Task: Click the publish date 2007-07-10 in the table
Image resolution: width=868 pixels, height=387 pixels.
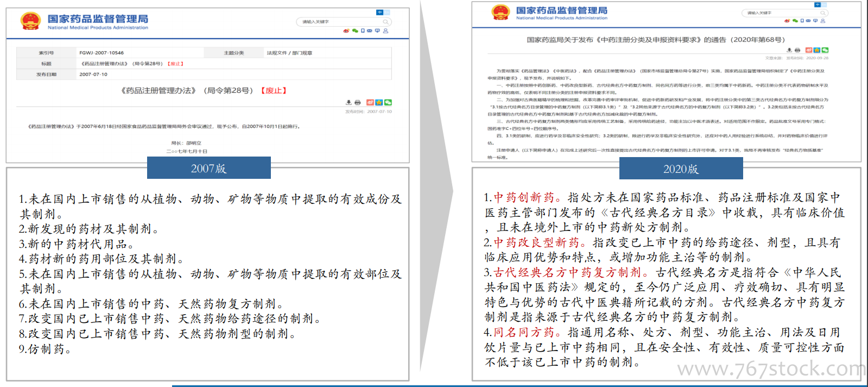Action: [x=93, y=74]
